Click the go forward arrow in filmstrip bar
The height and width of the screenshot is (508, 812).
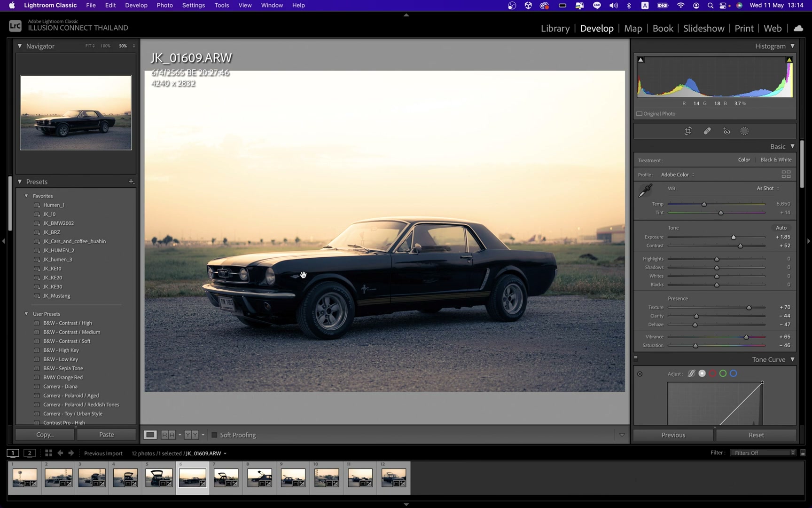[71, 453]
